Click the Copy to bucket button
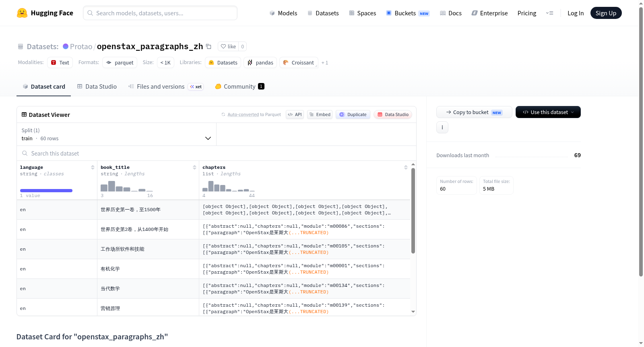This screenshot has height=347, width=644. (474, 112)
